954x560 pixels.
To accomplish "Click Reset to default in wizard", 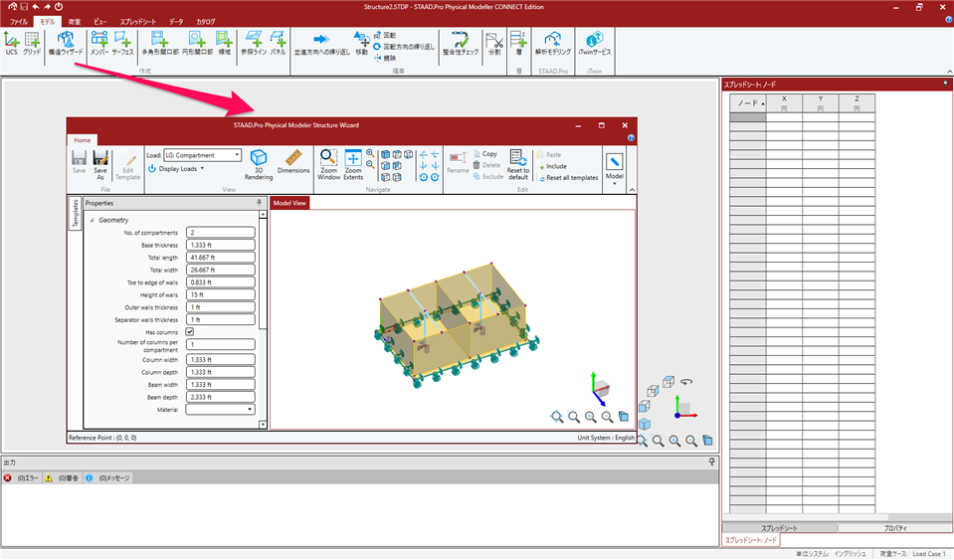I will 517,165.
